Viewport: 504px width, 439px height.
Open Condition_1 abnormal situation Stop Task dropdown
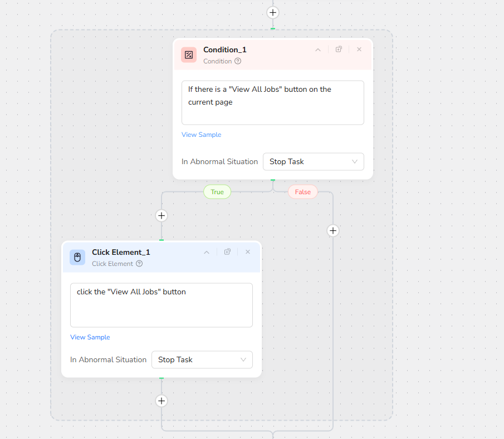click(313, 162)
